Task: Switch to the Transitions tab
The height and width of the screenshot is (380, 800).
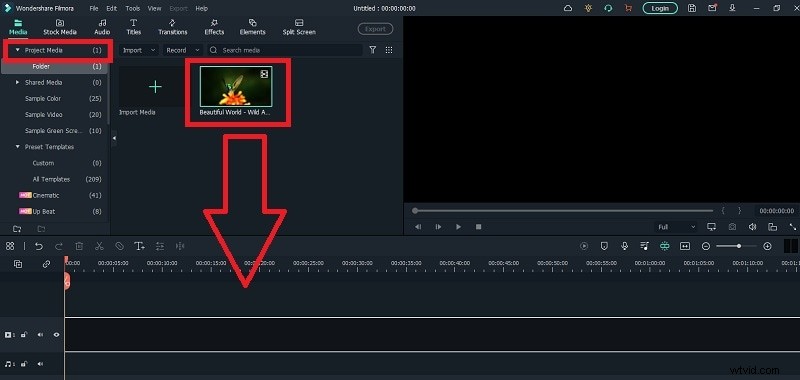Action: 172,27
